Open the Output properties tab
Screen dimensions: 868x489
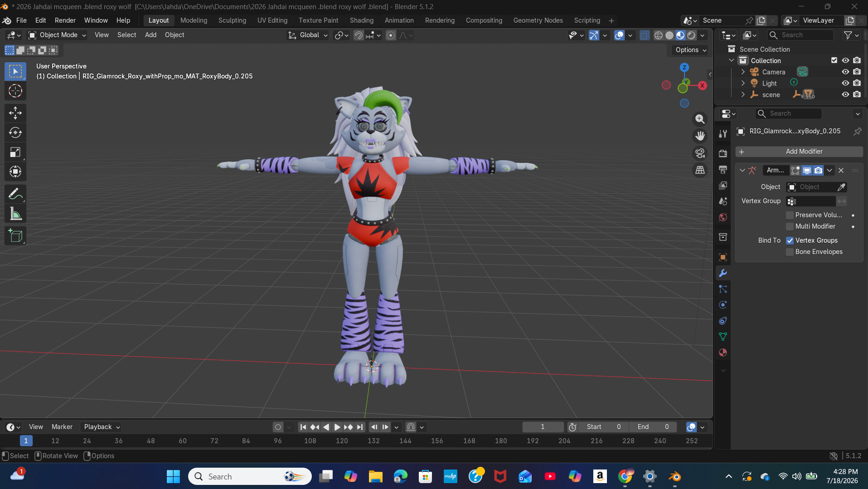tap(723, 169)
